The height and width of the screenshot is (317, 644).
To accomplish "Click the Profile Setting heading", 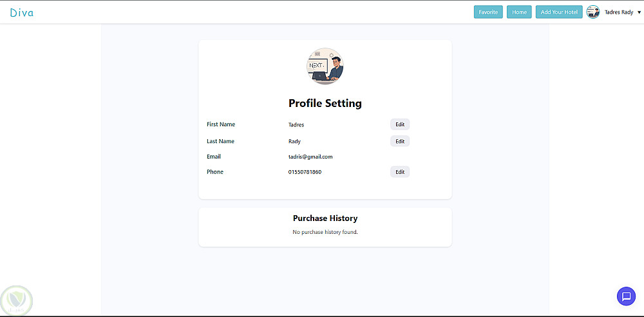I will [x=325, y=103].
